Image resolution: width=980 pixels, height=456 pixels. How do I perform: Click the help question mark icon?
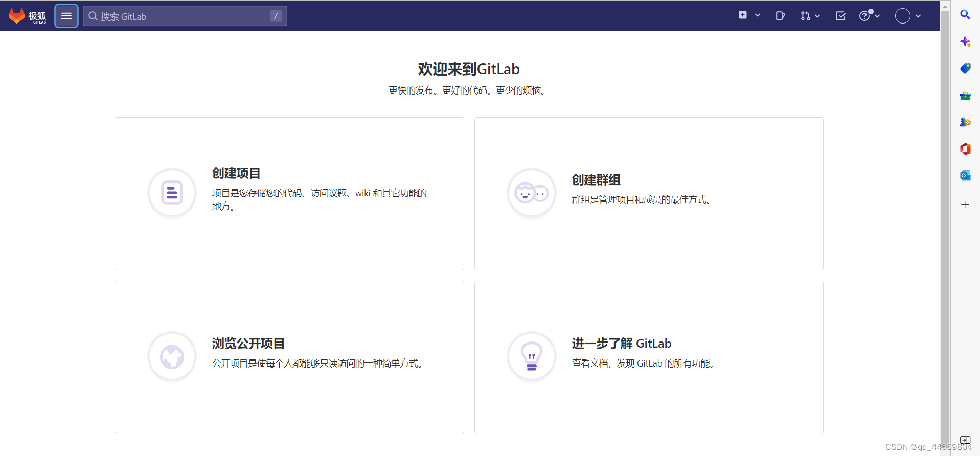coord(864,16)
